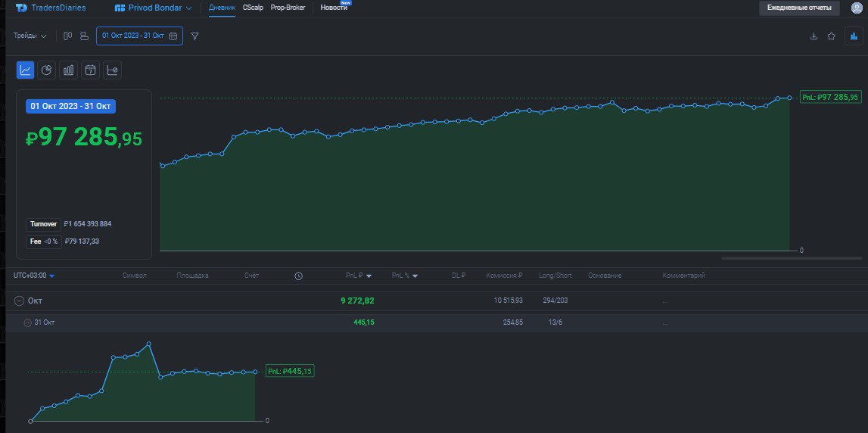Open the UTC+03:00 timezone dropdown

(x=34, y=276)
